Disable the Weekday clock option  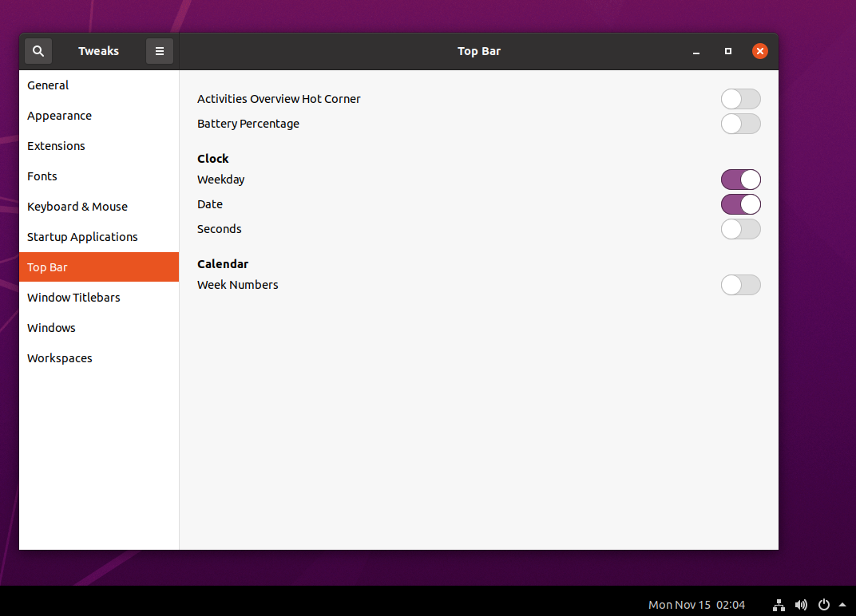(x=740, y=180)
